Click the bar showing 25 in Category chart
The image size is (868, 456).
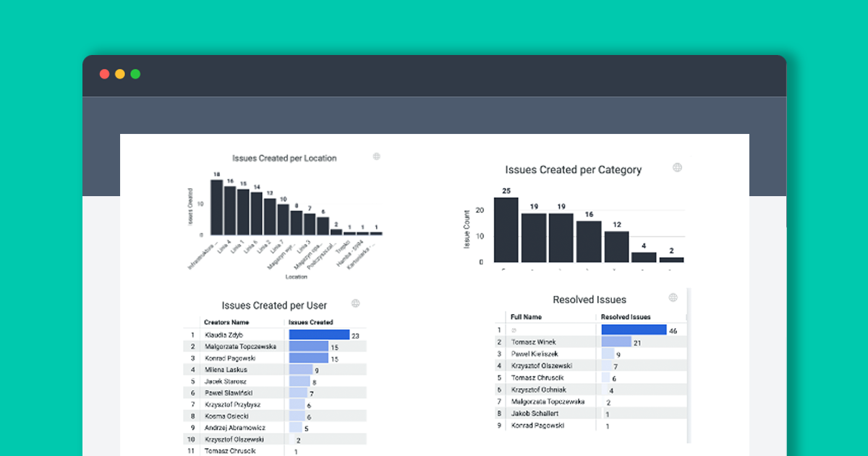click(506, 228)
